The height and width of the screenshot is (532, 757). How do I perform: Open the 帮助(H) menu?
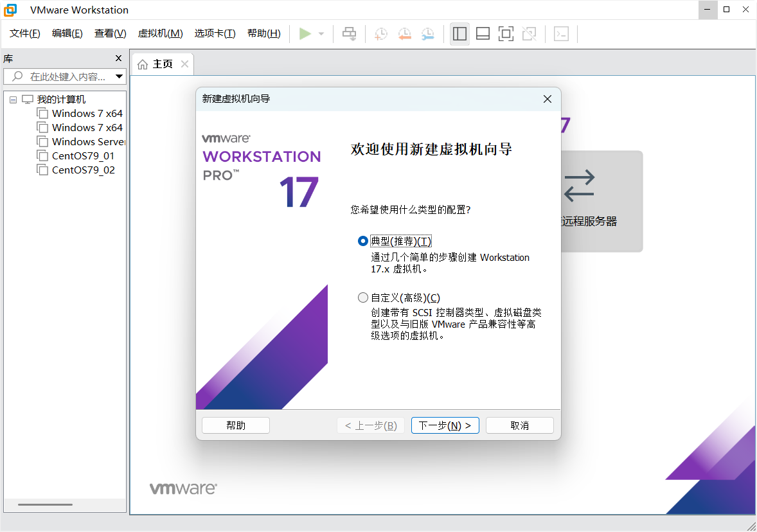[263, 33]
